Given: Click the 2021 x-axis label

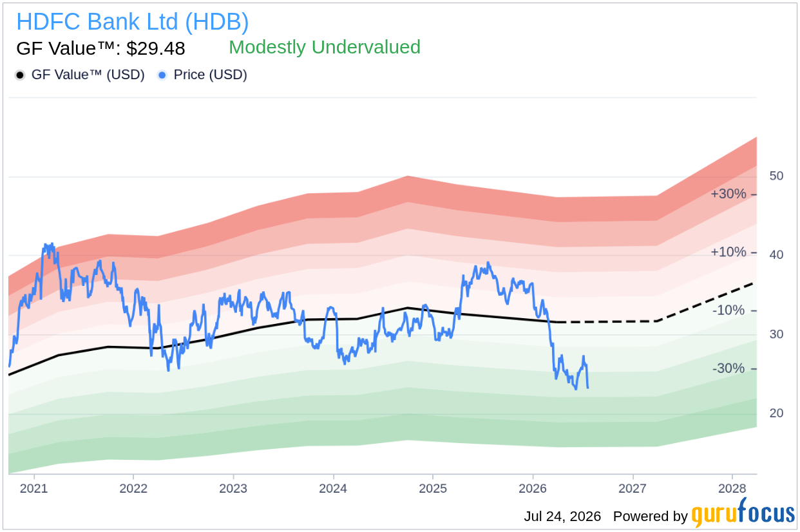Looking at the screenshot, I should click(34, 489).
